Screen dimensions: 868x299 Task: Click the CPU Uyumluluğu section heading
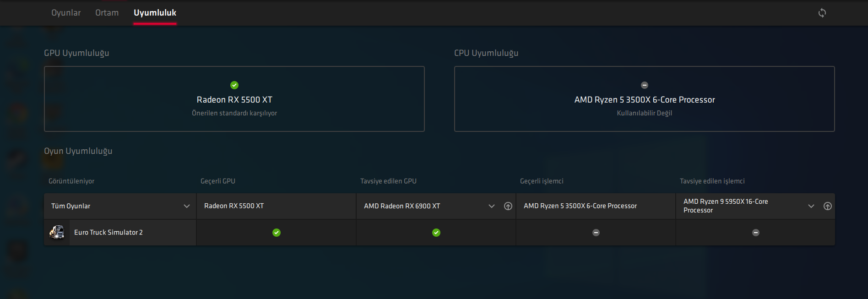pyautogui.click(x=486, y=53)
